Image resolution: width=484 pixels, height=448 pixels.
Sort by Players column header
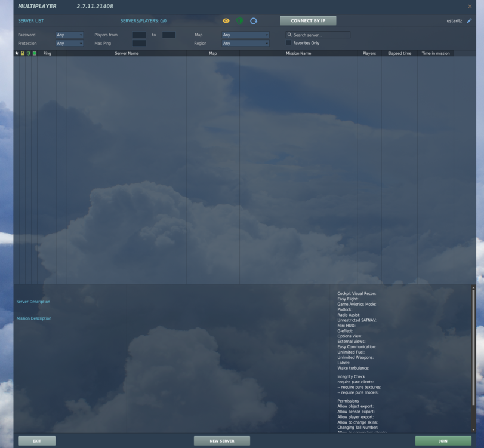click(x=369, y=53)
